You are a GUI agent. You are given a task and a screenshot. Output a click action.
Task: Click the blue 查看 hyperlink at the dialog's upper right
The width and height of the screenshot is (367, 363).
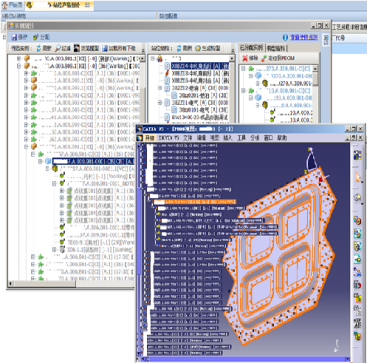pyautogui.click(x=304, y=37)
